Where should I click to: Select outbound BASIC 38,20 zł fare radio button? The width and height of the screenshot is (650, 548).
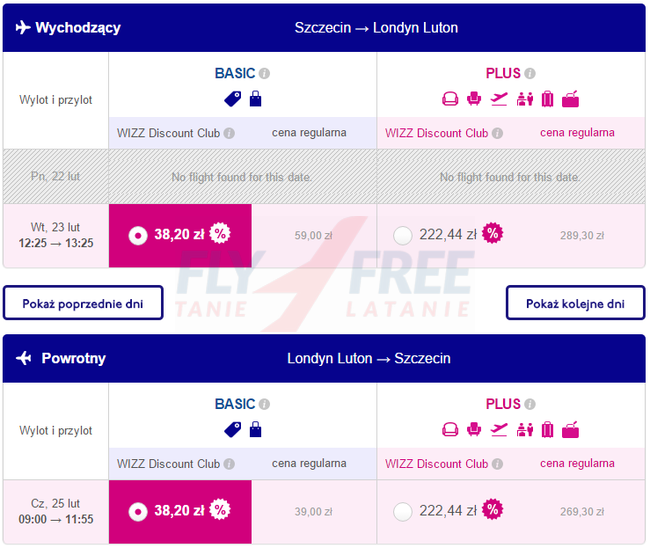click(138, 235)
